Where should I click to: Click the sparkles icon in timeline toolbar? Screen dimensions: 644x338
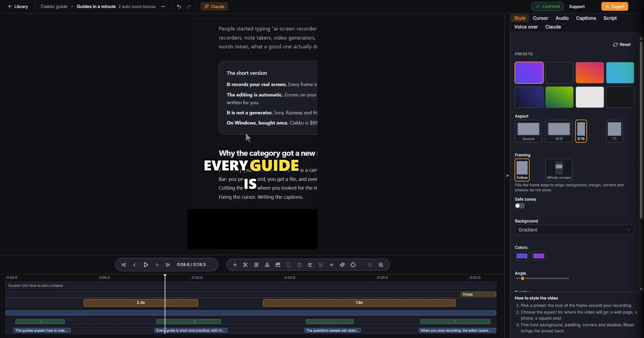(342, 265)
